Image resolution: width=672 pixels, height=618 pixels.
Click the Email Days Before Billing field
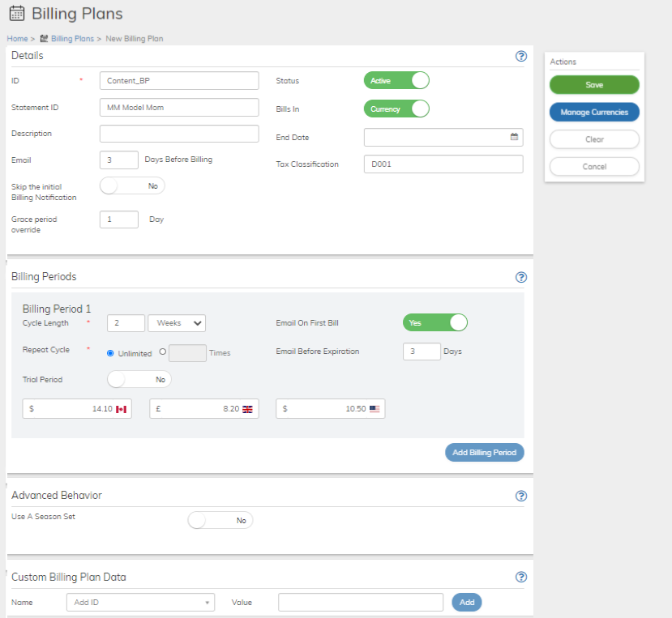119,160
